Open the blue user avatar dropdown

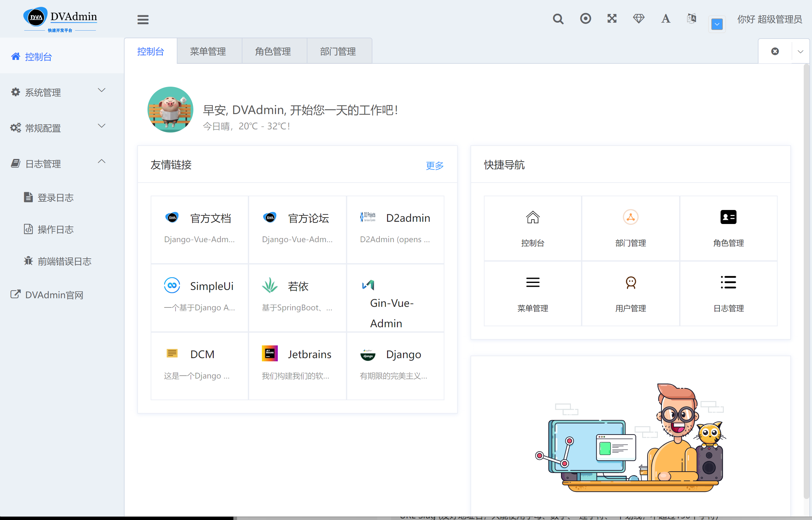click(717, 24)
